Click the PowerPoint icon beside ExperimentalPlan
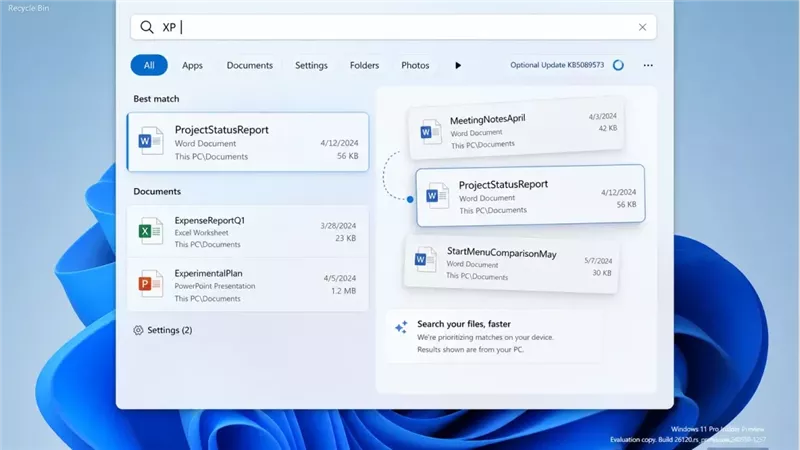800x450 pixels. (151, 284)
